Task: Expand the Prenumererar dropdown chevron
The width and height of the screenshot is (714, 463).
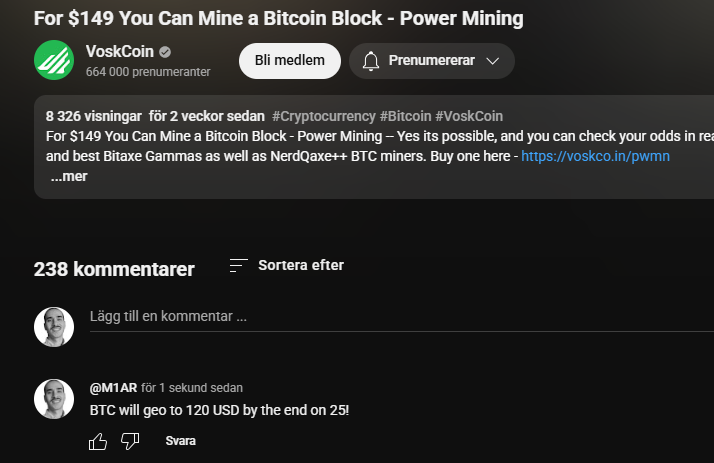Action: [493, 61]
